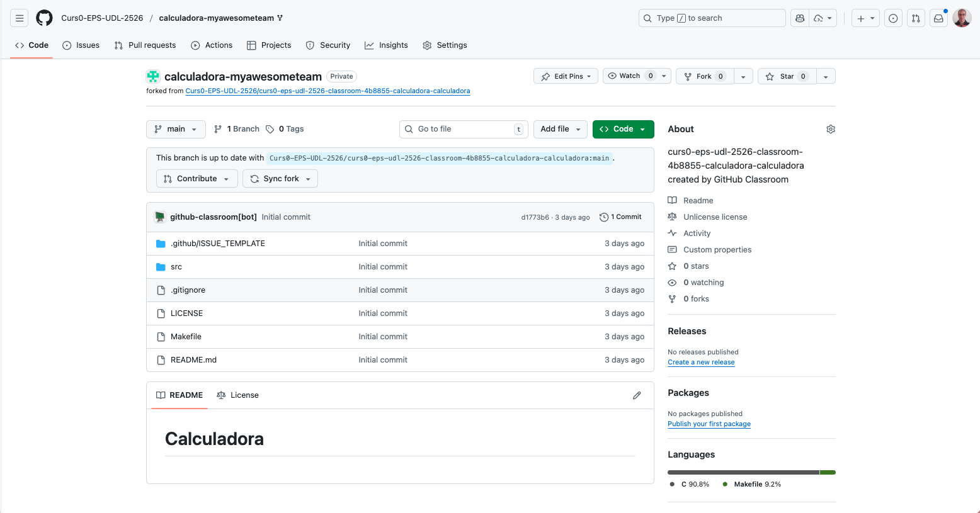This screenshot has width=980, height=513.
Task: Open the notifications inbox icon
Action: (x=938, y=18)
